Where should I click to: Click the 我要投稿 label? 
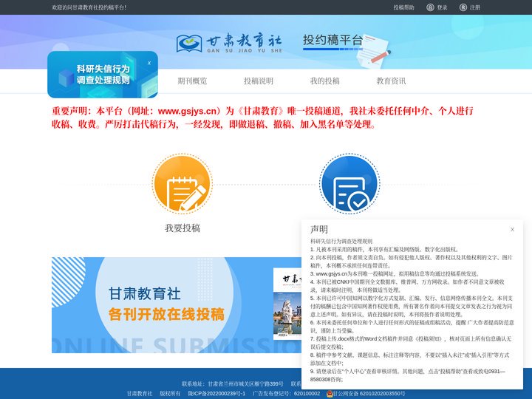point(183,228)
